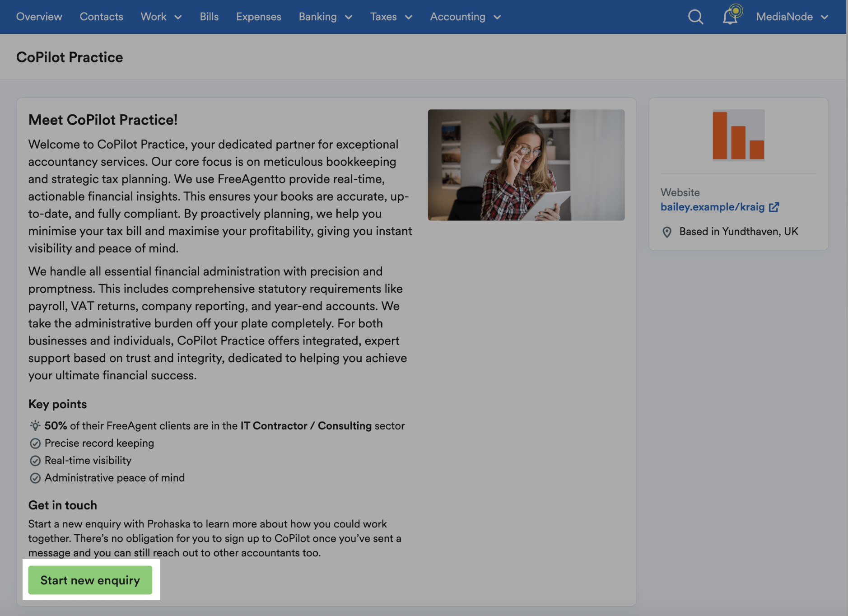This screenshot has width=848, height=616.
Task: Open the notifications bell icon
Action: pos(730,17)
